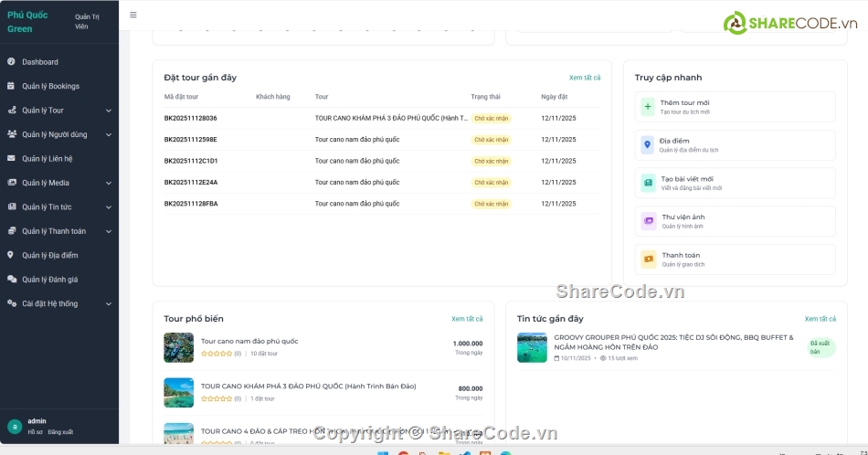868x455 pixels.
Task: Click the Quản lý Địa điểm pin icon
Action: pos(10,255)
